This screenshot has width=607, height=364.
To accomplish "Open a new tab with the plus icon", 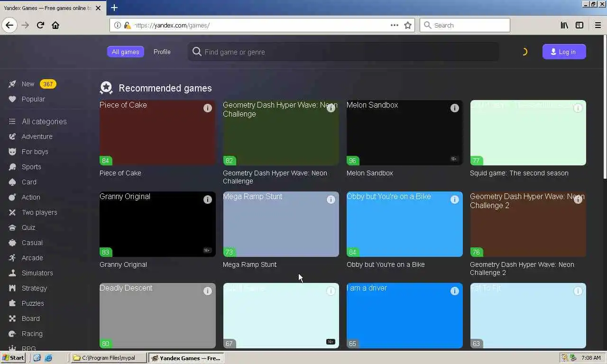I will [114, 8].
